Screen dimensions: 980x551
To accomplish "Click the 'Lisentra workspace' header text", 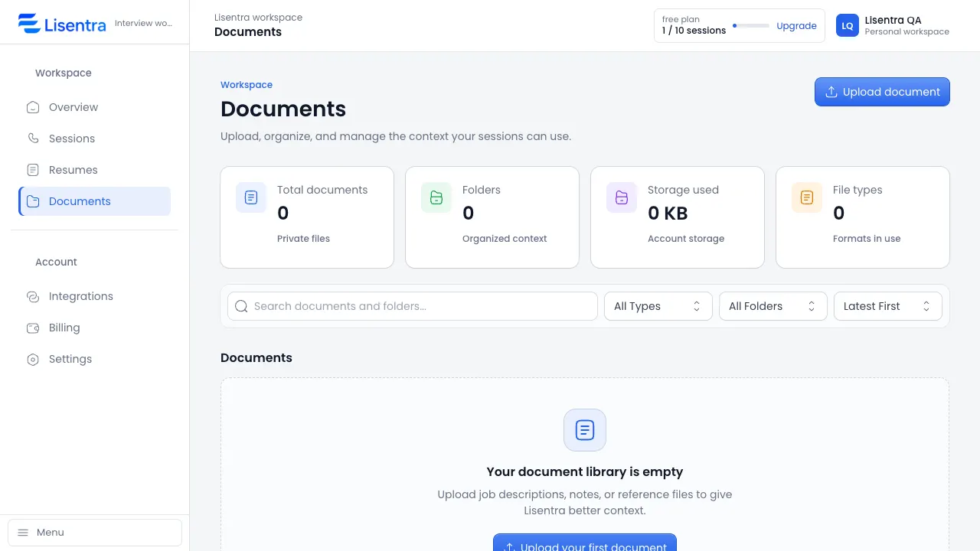I will (x=258, y=18).
